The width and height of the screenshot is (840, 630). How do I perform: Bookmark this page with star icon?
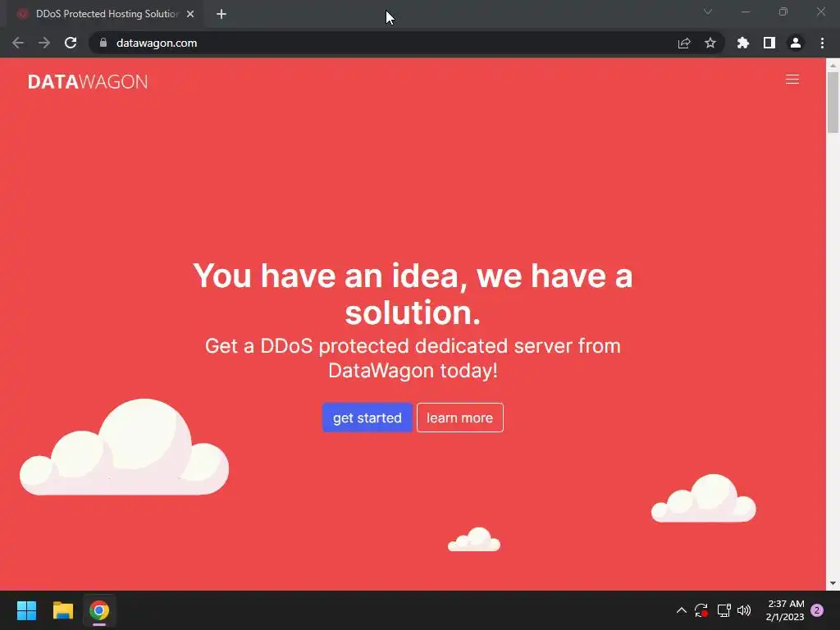710,43
